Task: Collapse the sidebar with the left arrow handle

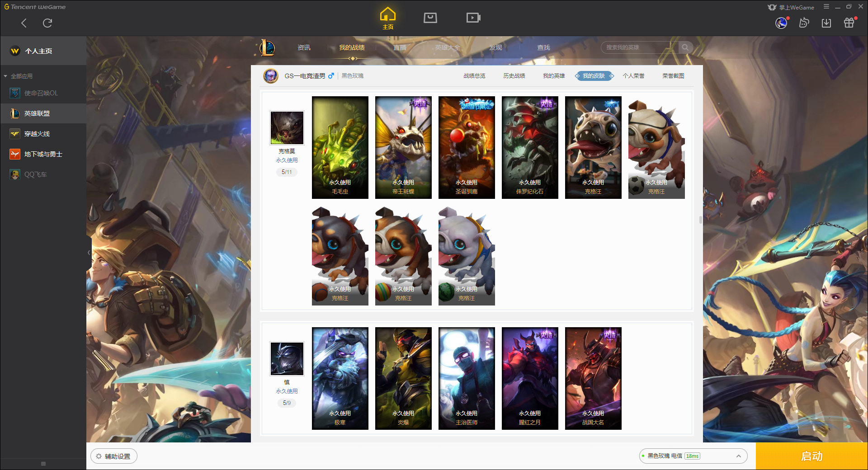Action: tap(89, 253)
